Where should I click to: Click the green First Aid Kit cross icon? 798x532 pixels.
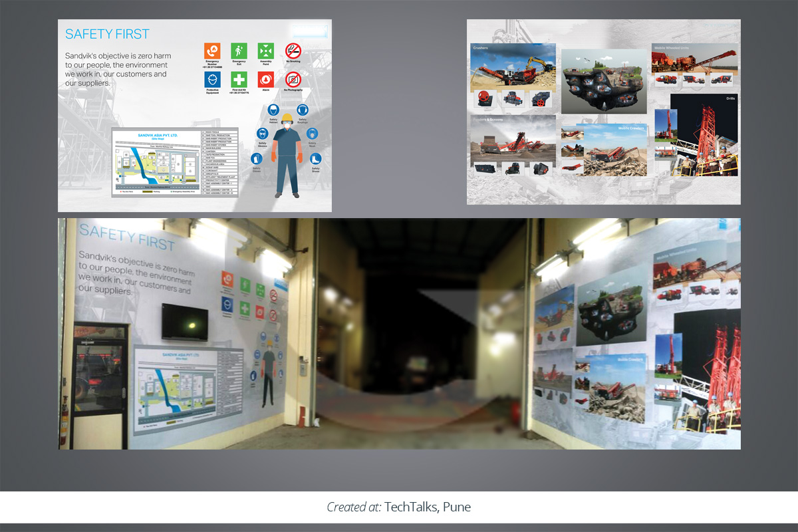[239, 80]
